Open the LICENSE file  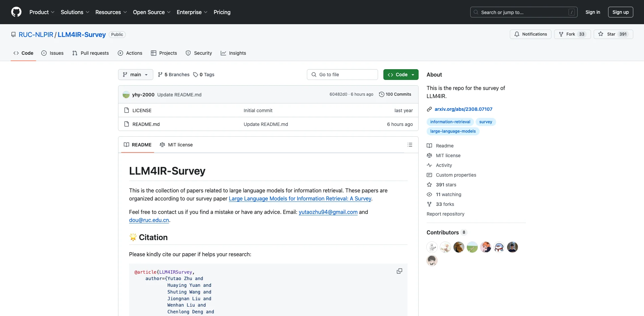tap(142, 110)
